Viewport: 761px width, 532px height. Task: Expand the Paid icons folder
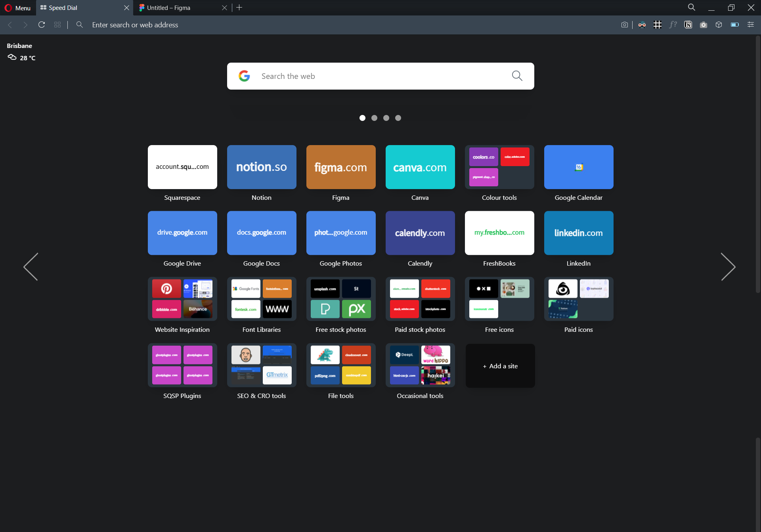(x=579, y=299)
